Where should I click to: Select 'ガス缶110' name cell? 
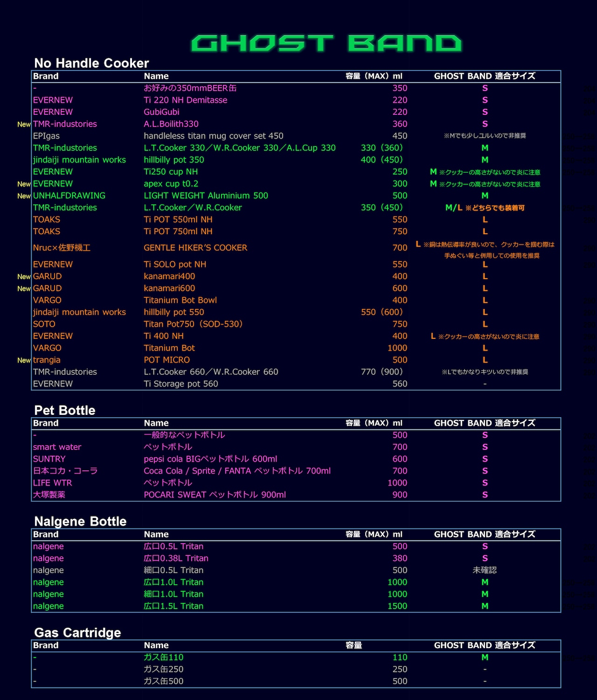[163, 658]
